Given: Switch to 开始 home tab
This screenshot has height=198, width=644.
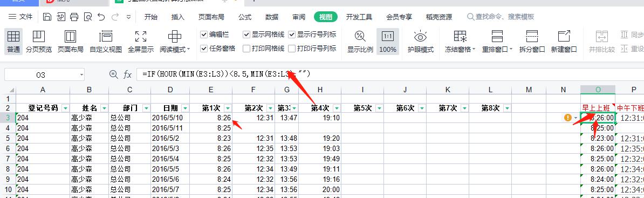Looking at the screenshot, I should point(151,17).
